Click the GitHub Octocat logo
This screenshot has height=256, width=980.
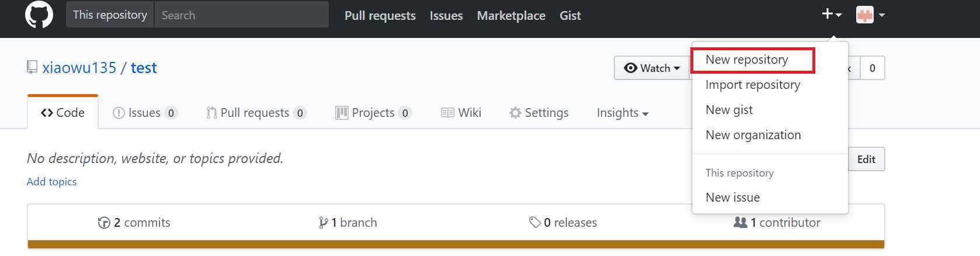click(39, 15)
